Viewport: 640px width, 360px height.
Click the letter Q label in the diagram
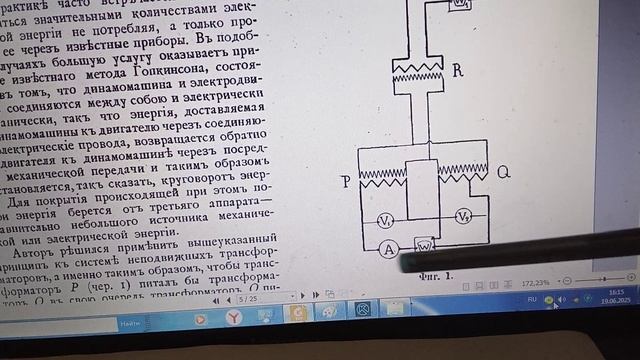point(504,172)
